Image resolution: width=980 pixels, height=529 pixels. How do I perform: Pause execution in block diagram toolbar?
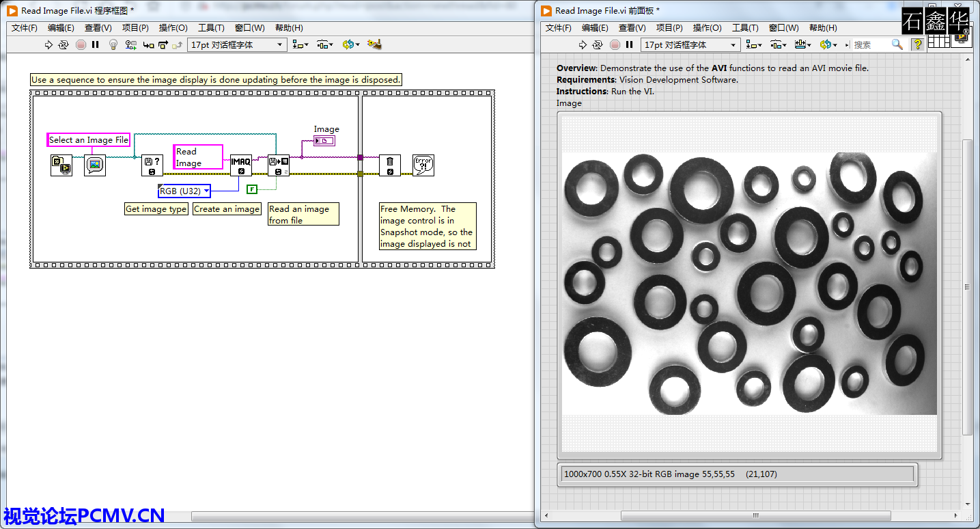pyautogui.click(x=96, y=44)
